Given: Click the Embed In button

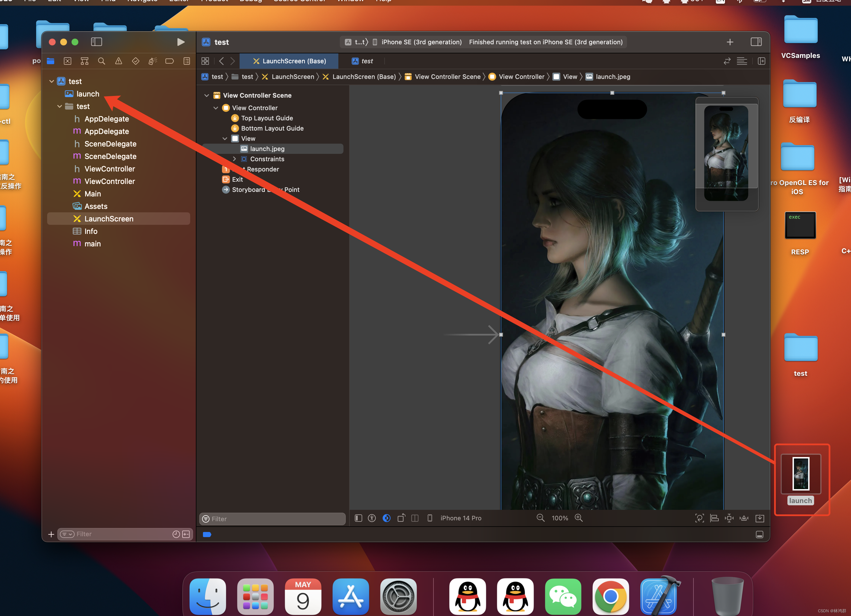Looking at the screenshot, I should pyautogui.click(x=760, y=518).
